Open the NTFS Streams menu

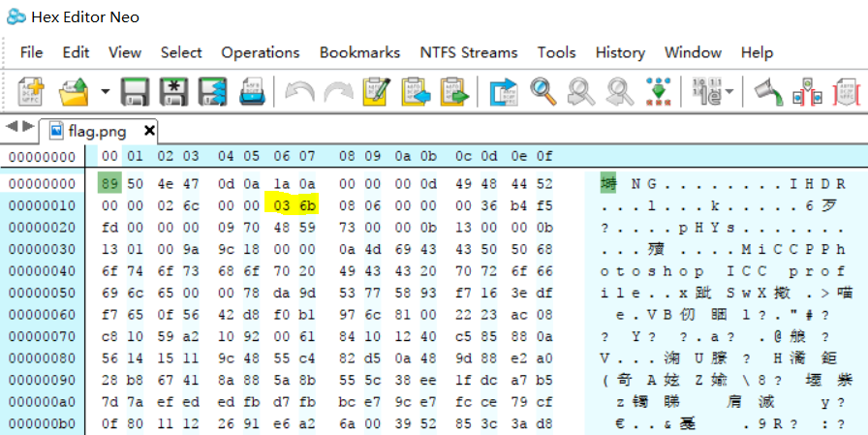[469, 52]
